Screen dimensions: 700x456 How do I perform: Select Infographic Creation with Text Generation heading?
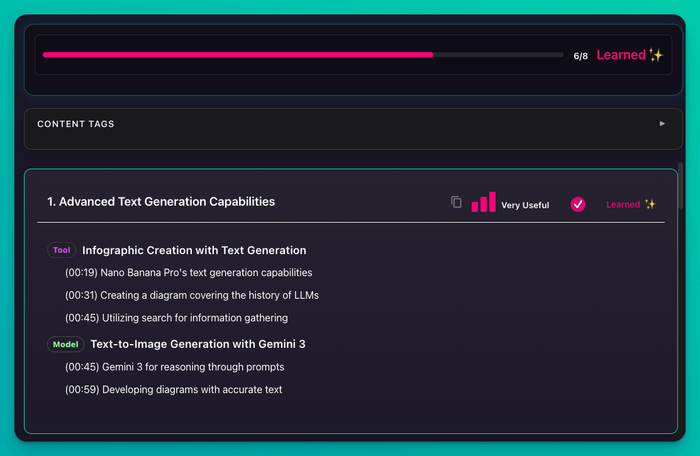point(194,250)
